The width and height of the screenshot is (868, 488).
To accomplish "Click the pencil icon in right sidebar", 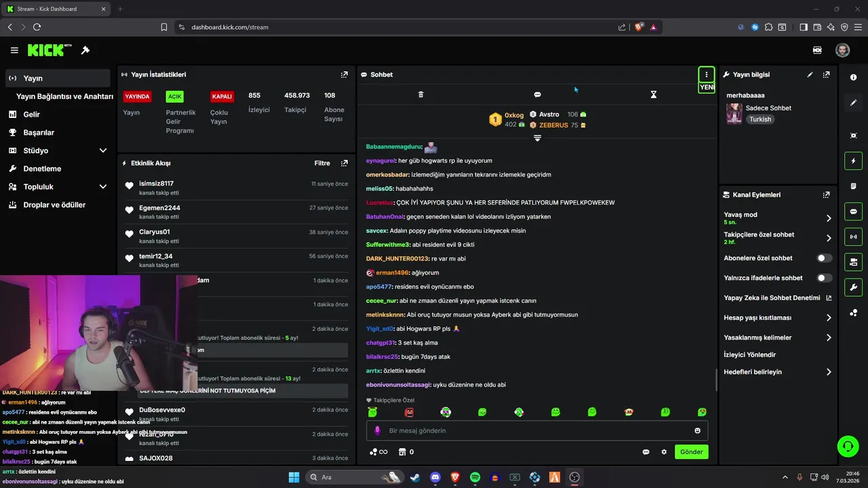I will (853, 103).
